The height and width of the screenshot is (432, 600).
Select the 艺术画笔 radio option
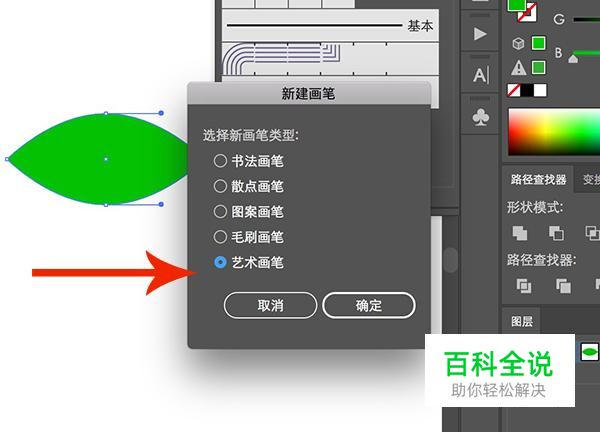pos(249,262)
